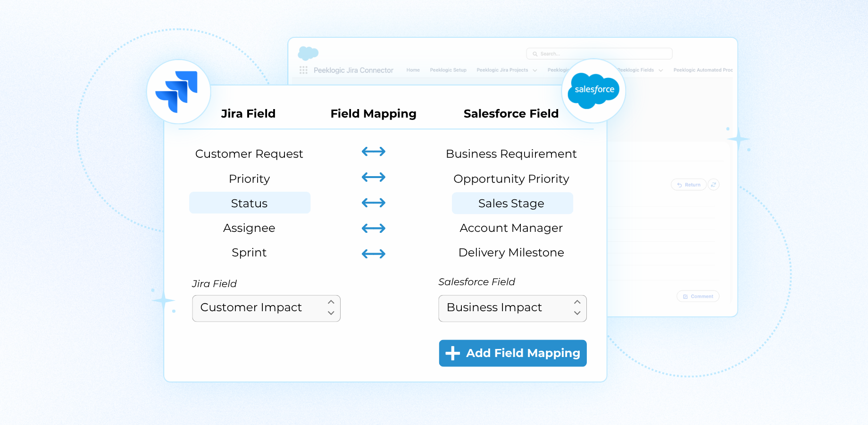Image resolution: width=868 pixels, height=425 pixels.
Task: Select the Delivery Milestone Salesforce field
Action: pos(511,253)
